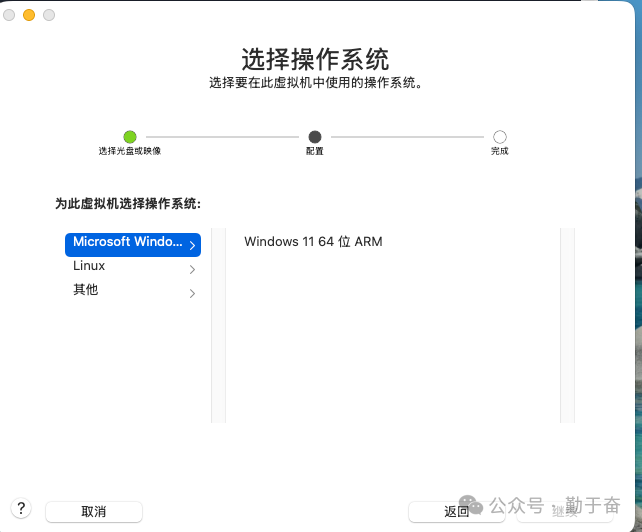
Task: Click the 配置 step label
Action: pos(315,151)
